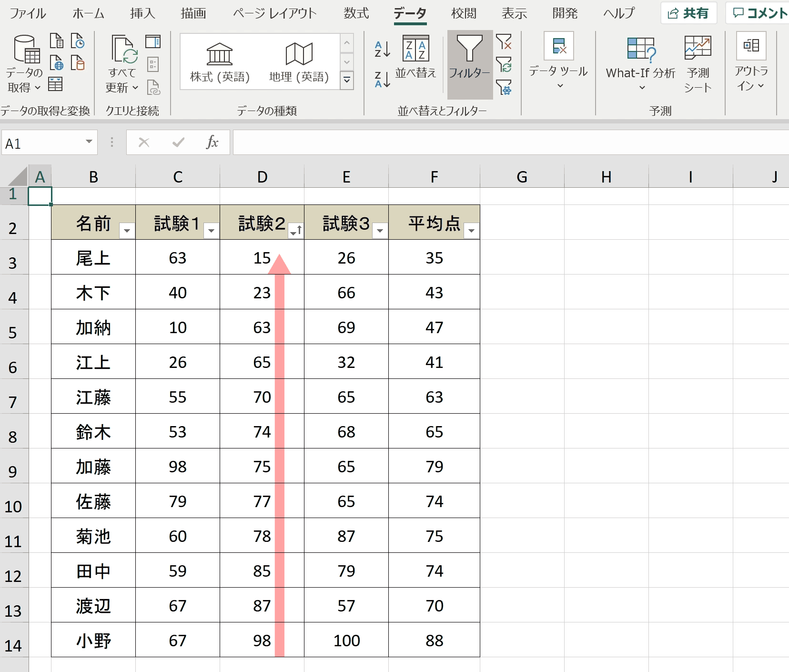
Task: Switch to the ホーム tab
Action: click(x=88, y=13)
